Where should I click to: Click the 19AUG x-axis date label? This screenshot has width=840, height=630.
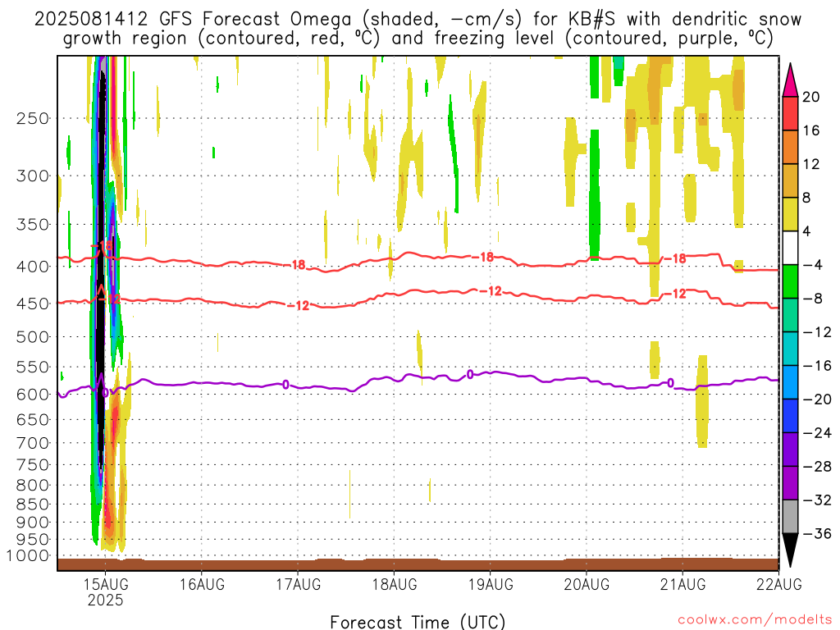491,584
